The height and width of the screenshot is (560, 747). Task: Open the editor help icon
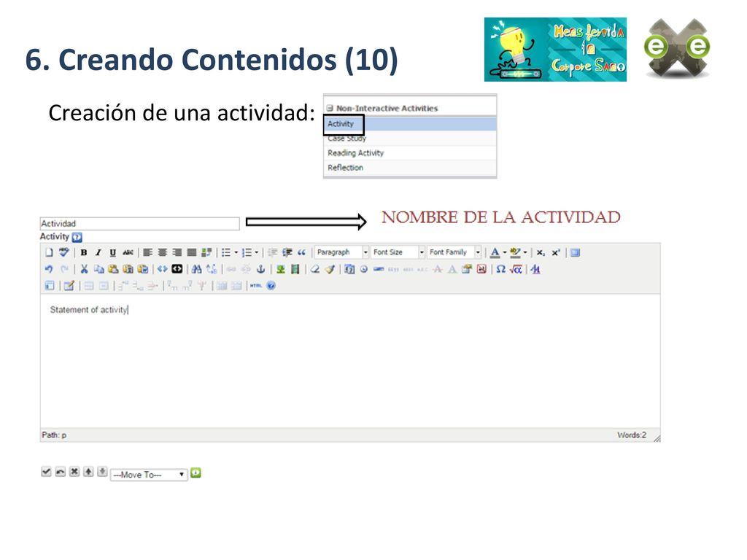coord(271,286)
